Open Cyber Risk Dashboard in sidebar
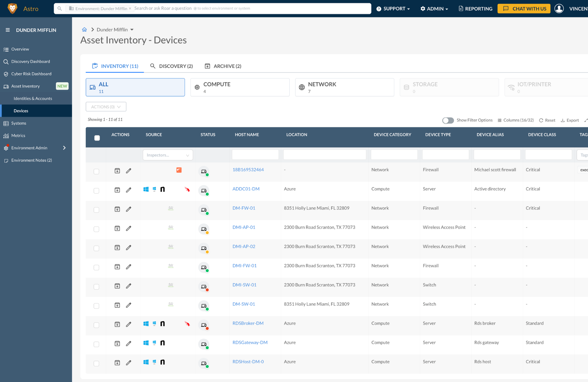 [x=31, y=74]
